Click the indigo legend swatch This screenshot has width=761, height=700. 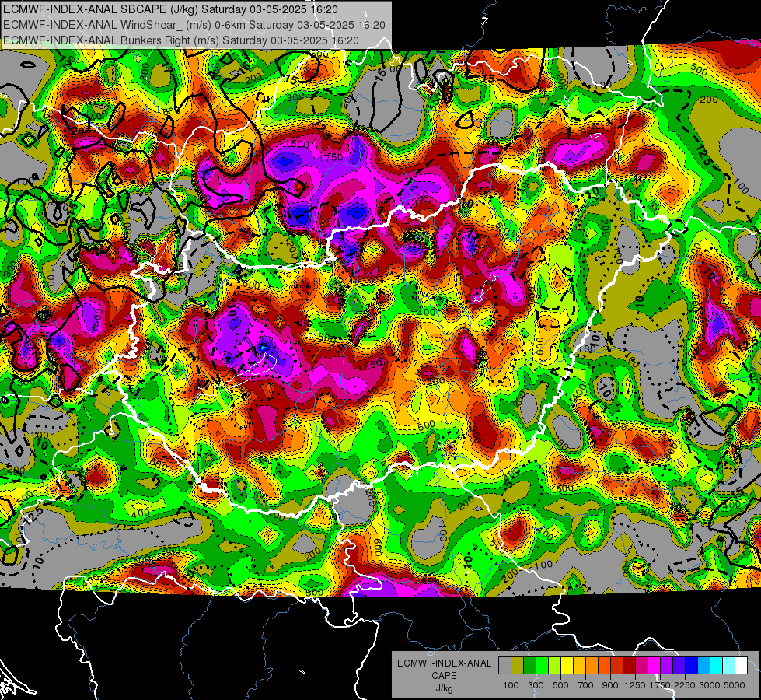coord(679,666)
